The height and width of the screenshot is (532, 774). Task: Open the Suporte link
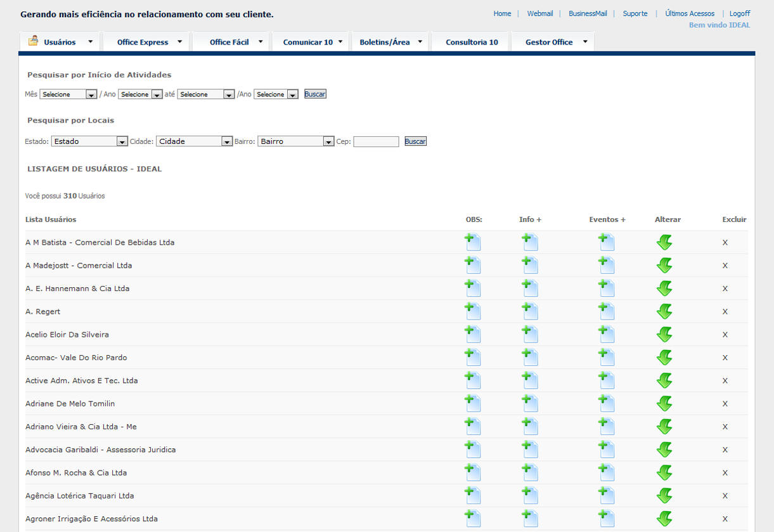pos(635,13)
